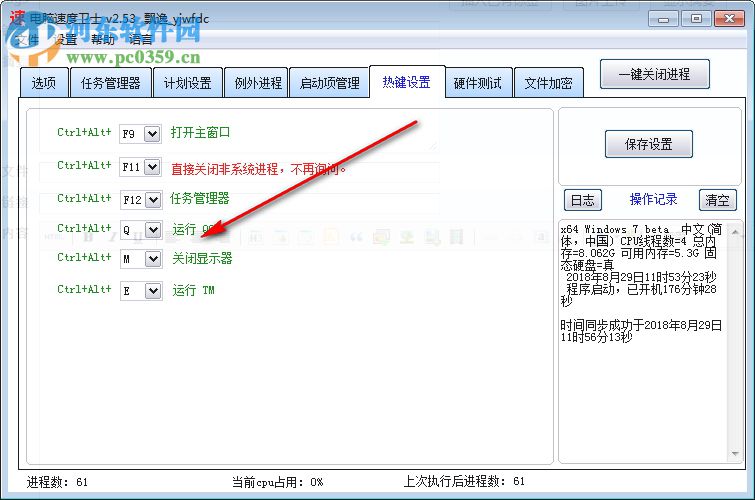This screenshot has width=755, height=500.
Task: Open the 任务管理器 tab
Action: coord(111,83)
